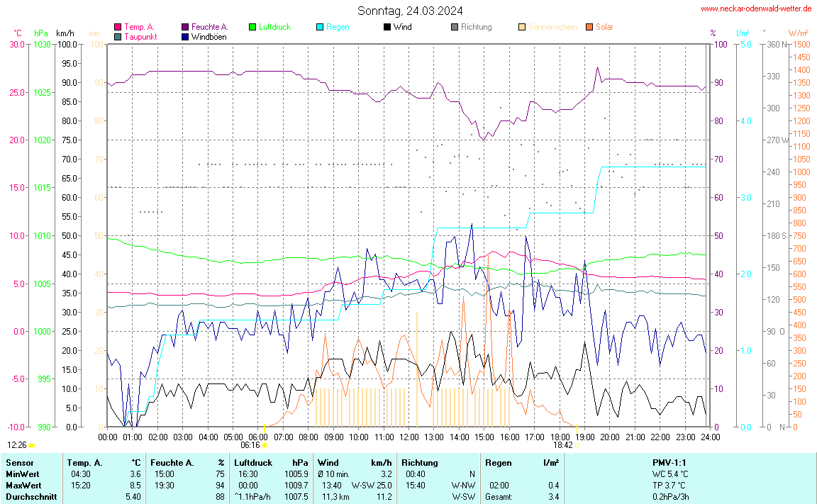Click the teal Taupunkt legend square

[118, 37]
